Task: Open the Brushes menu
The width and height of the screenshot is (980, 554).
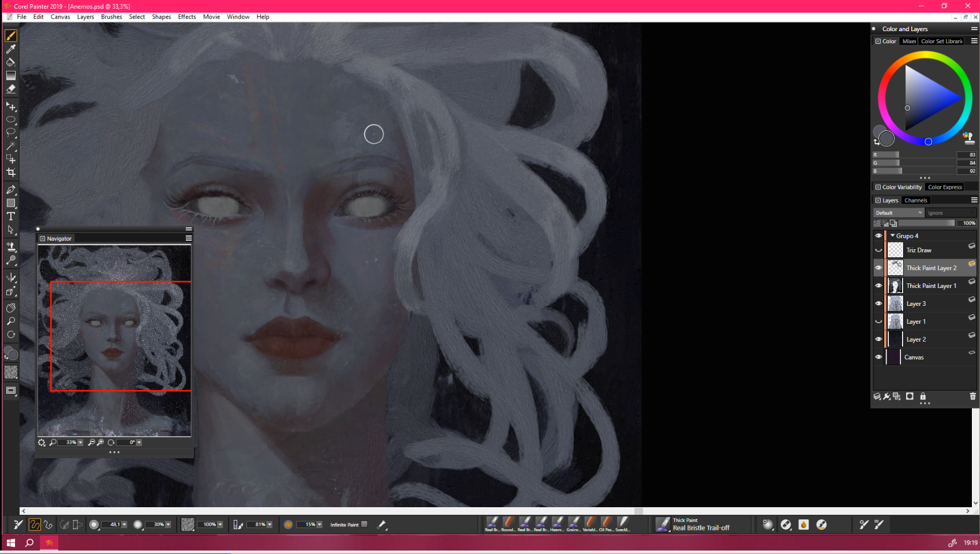Action: point(111,17)
